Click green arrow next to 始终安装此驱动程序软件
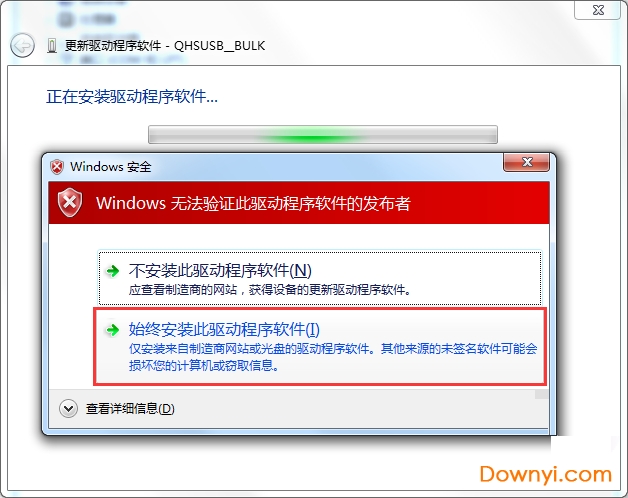Viewport: 628px width, 498px height. point(113,330)
